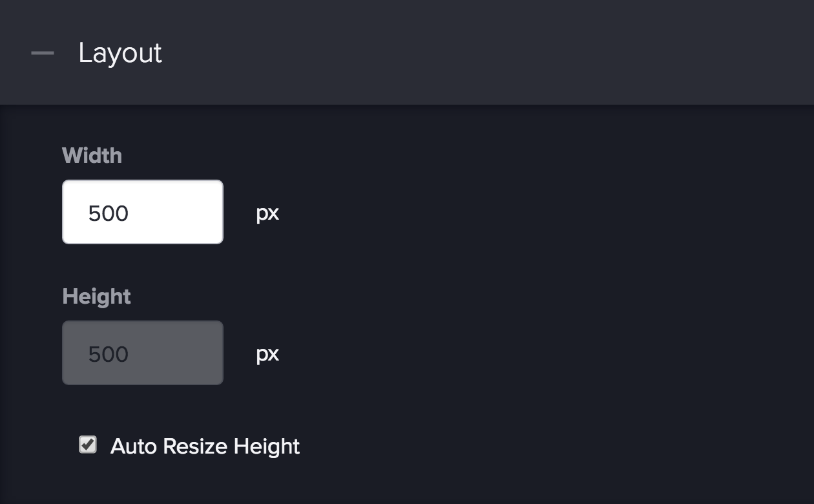Focus the Width input field
The height and width of the screenshot is (504, 814).
(x=143, y=212)
